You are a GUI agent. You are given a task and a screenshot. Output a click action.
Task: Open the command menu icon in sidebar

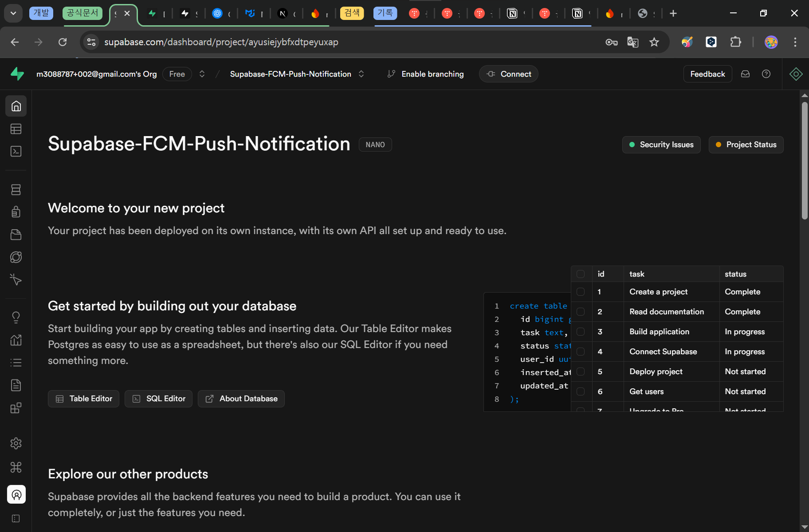point(16,467)
